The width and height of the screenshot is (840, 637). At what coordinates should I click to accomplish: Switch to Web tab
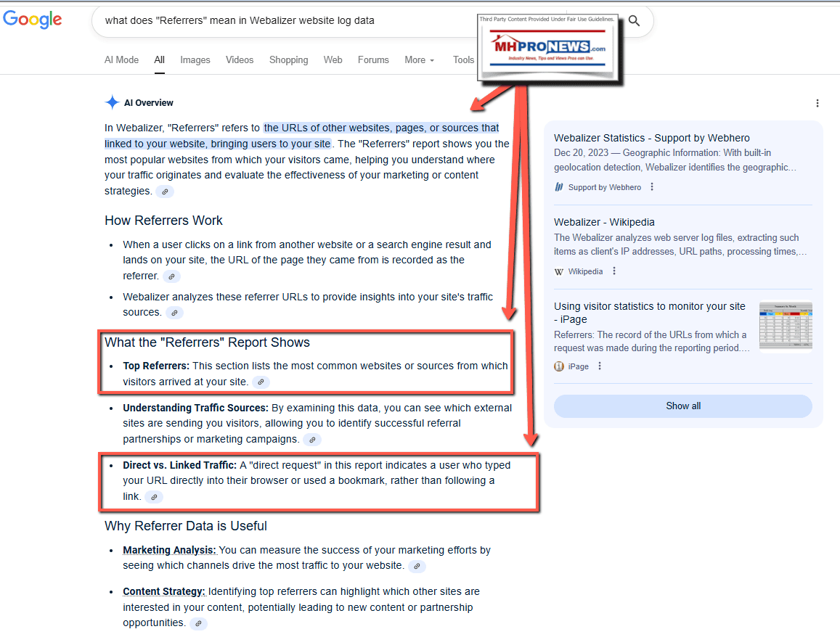(333, 60)
